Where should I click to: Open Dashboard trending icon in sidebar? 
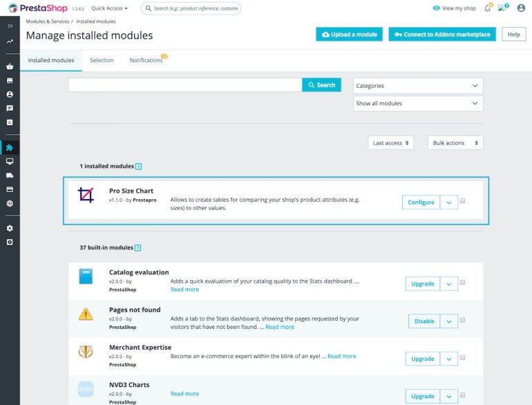(10, 41)
